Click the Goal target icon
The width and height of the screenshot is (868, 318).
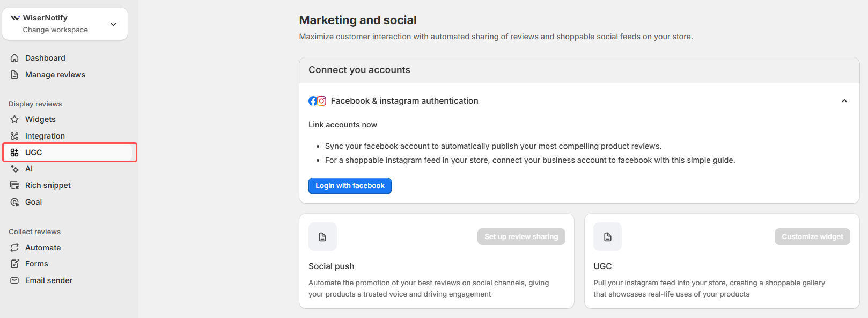(14, 202)
